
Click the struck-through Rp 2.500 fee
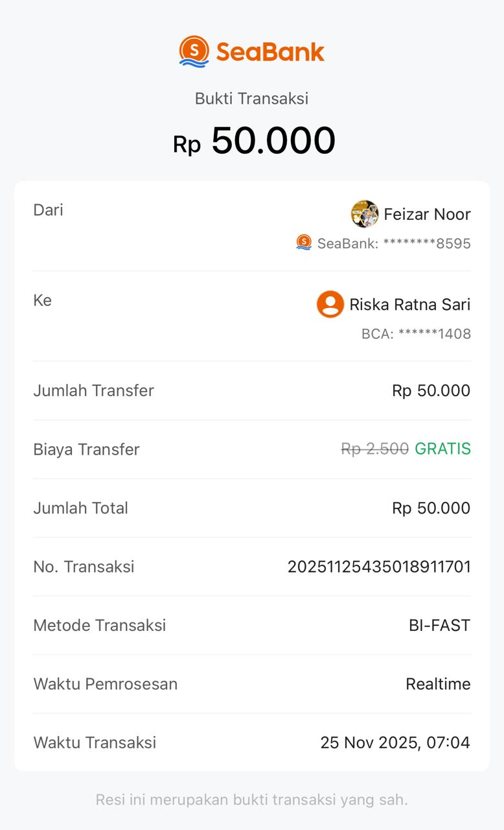tap(374, 449)
